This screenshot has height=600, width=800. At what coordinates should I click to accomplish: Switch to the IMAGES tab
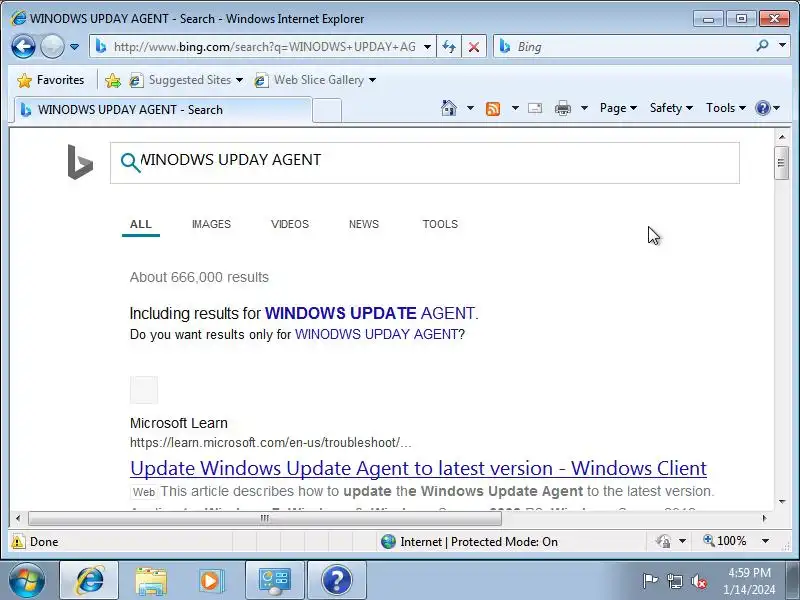point(211,224)
